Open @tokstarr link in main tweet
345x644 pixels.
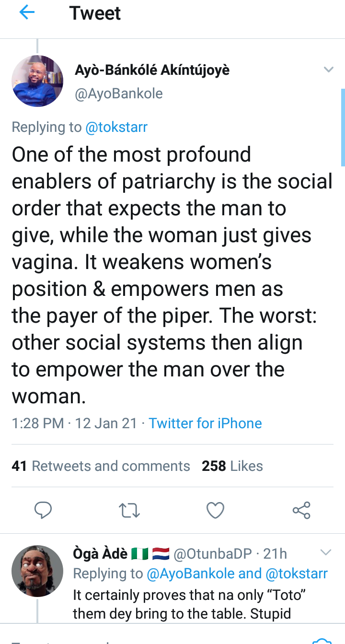[x=116, y=127]
